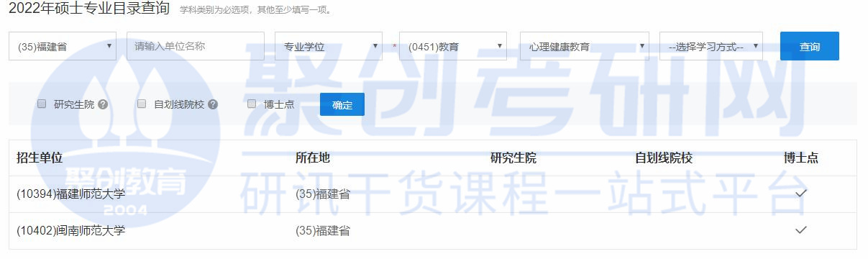868x259 pixels.
Task: Click the help icon beside 研究生院
Action: 103,104
